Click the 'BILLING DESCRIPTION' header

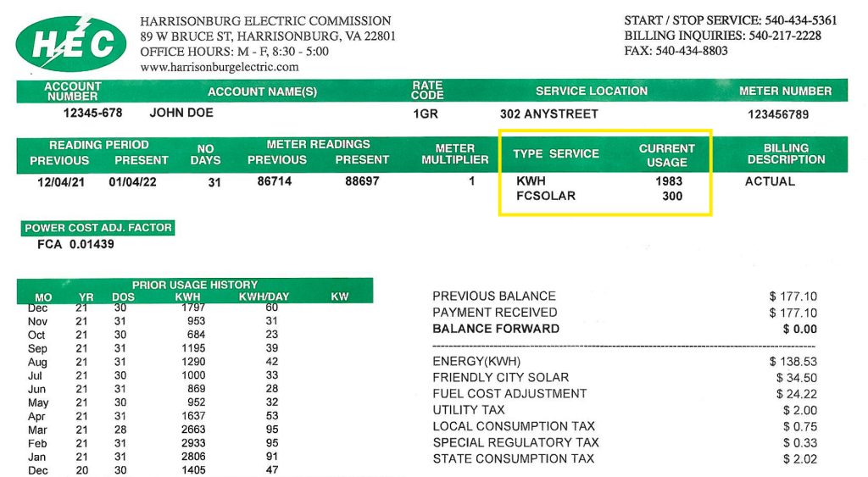[786, 154]
